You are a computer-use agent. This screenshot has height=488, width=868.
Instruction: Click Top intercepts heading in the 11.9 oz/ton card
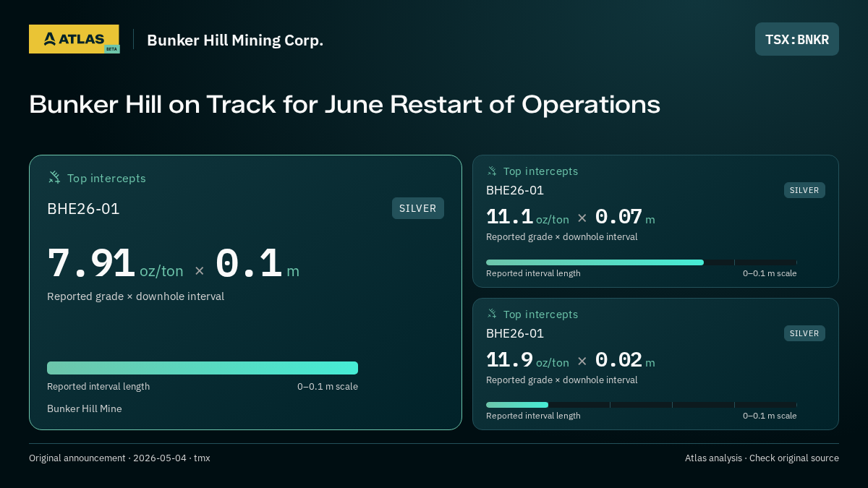(x=540, y=314)
